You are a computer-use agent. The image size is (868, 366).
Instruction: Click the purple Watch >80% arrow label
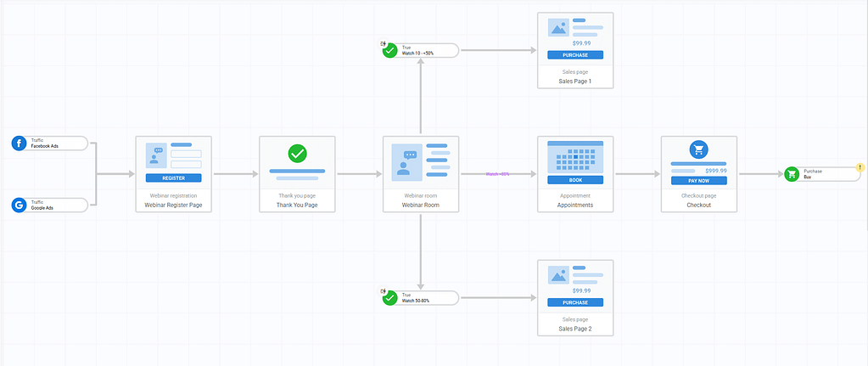[x=498, y=174]
